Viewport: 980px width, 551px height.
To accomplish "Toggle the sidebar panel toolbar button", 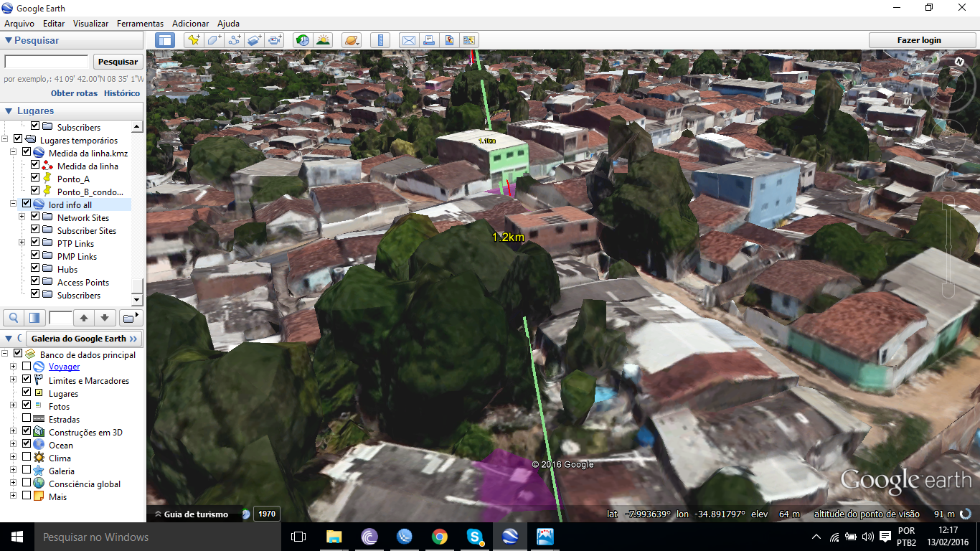I will 165,40.
